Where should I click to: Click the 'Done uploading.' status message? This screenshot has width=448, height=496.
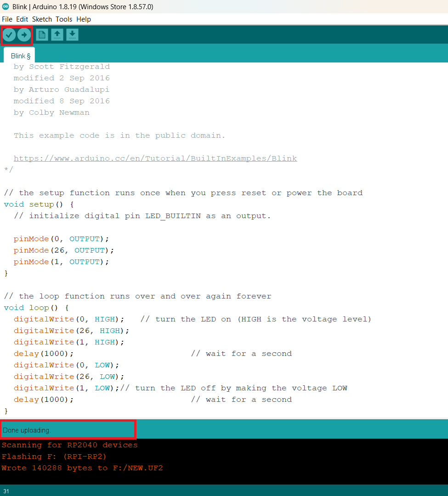pos(27,430)
